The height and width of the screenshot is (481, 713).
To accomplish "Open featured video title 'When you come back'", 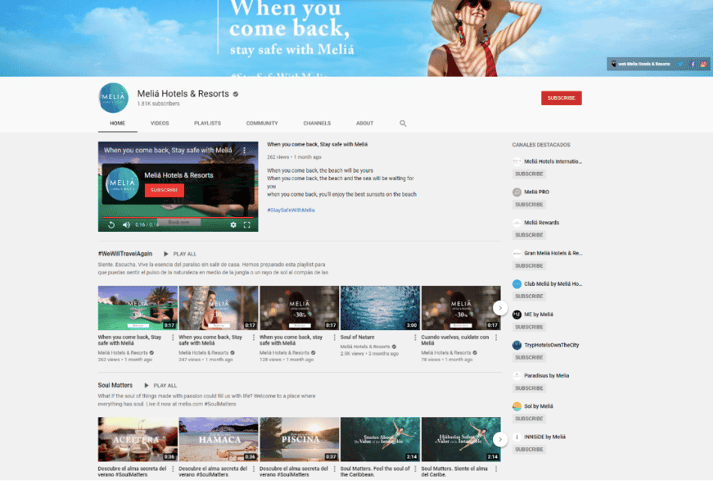I will coord(317,145).
